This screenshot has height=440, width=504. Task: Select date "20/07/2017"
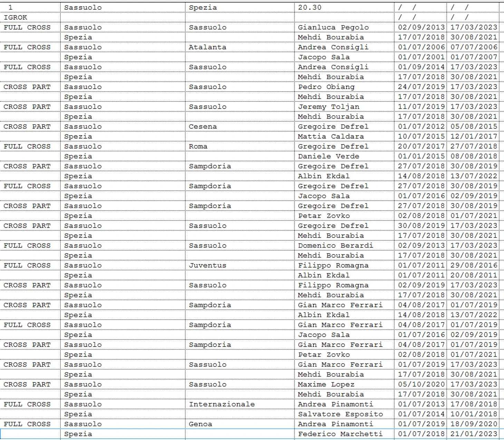[x=421, y=146]
